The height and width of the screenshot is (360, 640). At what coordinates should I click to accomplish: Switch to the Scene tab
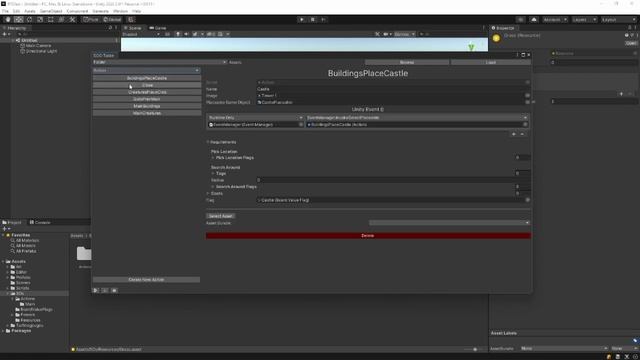click(x=133, y=28)
